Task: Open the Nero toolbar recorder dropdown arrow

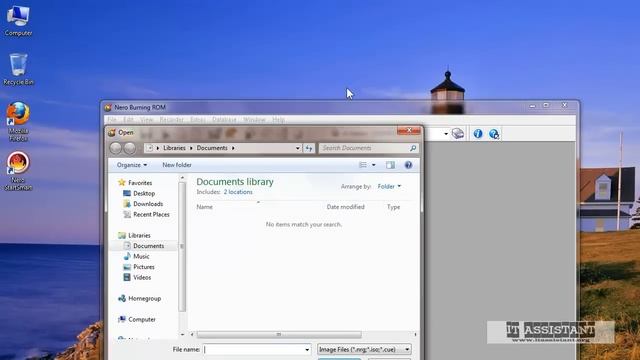Action: point(446,134)
